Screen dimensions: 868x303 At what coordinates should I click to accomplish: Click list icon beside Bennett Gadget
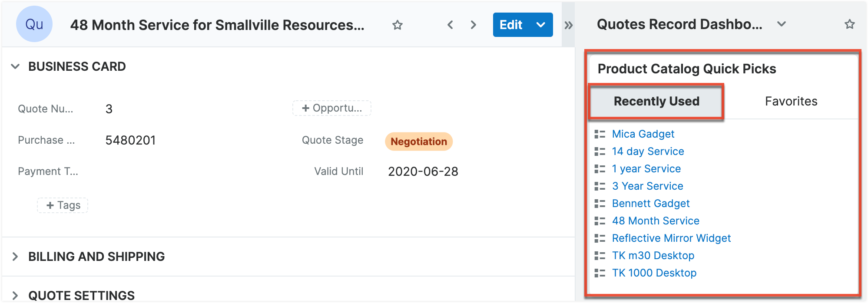point(600,204)
